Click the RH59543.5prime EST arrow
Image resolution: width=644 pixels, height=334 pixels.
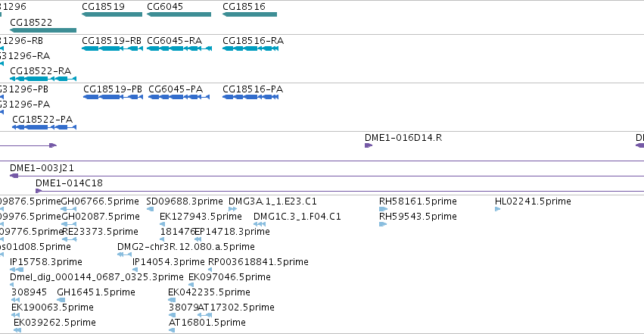383,224
